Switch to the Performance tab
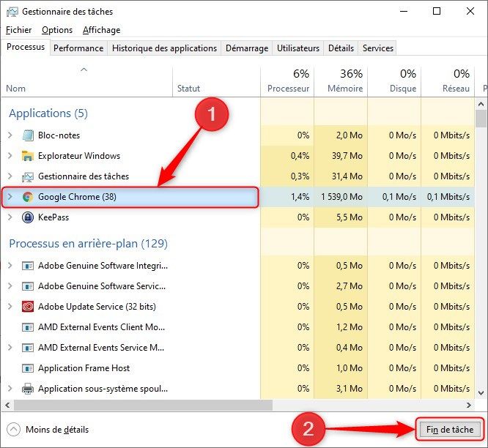The height and width of the screenshot is (448, 488). point(78,48)
